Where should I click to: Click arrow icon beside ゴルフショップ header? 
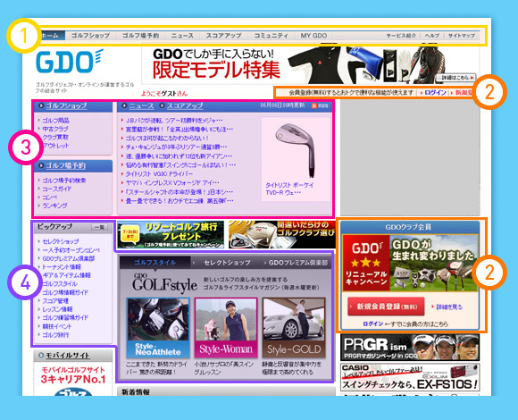pyautogui.click(x=41, y=105)
